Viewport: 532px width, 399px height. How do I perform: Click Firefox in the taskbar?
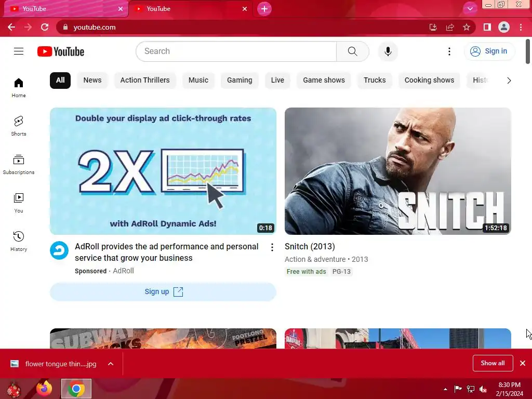click(45, 389)
